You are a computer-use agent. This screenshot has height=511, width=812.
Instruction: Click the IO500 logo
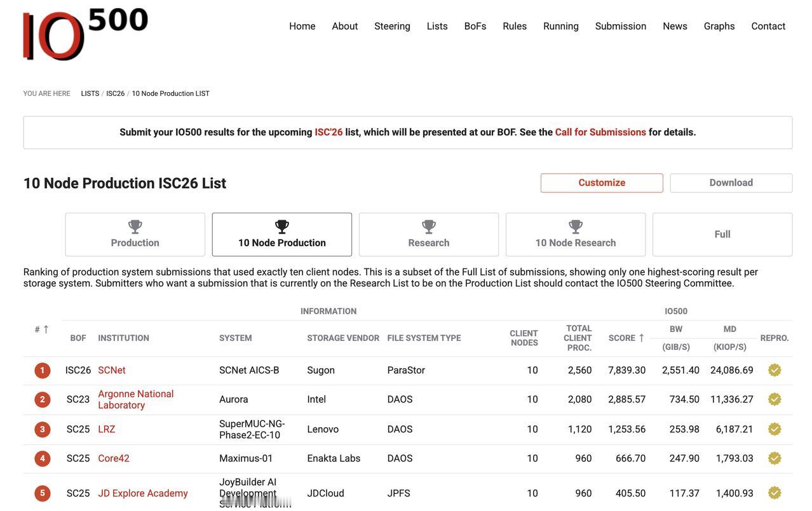click(86, 34)
